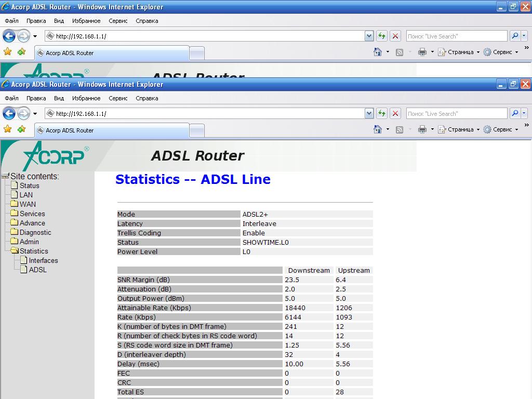Click the Status page link in the sidebar
The image size is (532, 399).
(29, 185)
